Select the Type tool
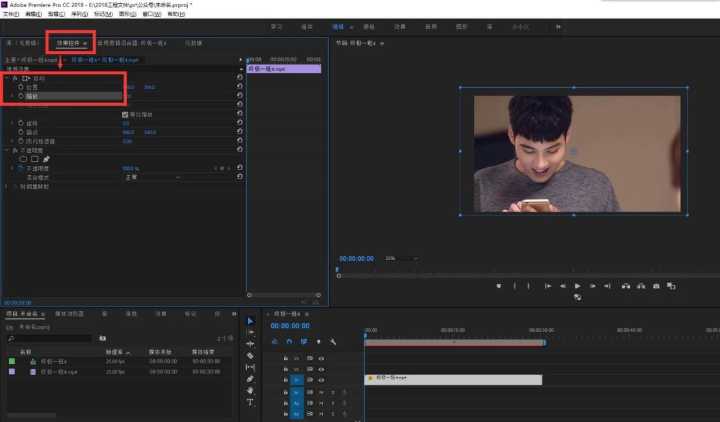 point(250,402)
